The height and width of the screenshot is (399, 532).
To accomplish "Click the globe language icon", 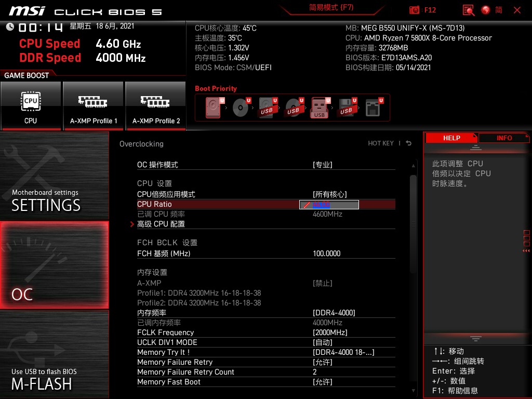I will click(x=484, y=10).
